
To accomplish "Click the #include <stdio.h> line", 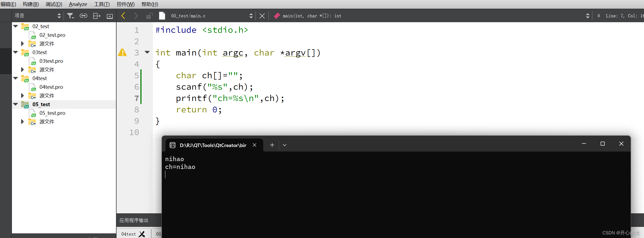I will [202, 30].
